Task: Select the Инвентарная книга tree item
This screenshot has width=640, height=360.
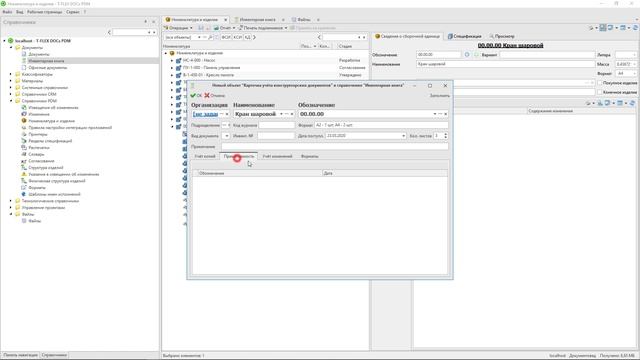Action: click(46, 61)
